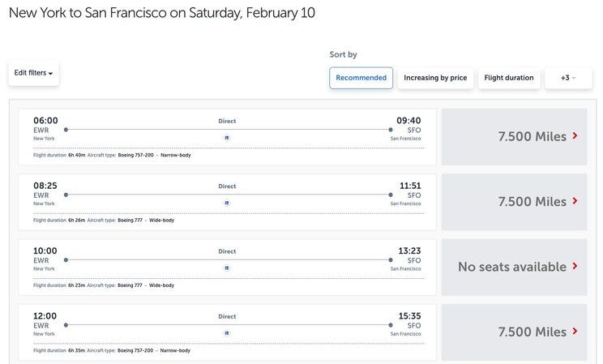This screenshot has height=364, width=603.
Task: Click airline logo icon on 10:00 flight
Action: click(227, 268)
